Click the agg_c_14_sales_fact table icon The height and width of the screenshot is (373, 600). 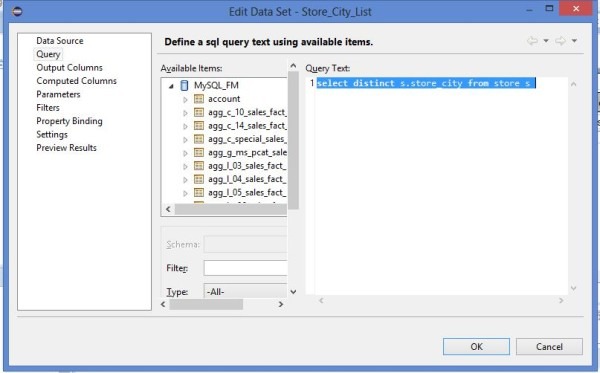pyautogui.click(x=199, y=125)
